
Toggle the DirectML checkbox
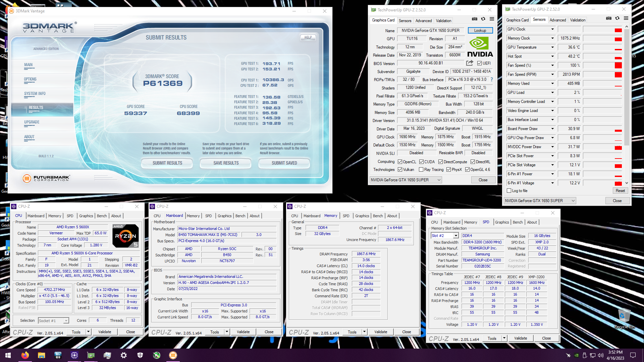pos(473,162)
